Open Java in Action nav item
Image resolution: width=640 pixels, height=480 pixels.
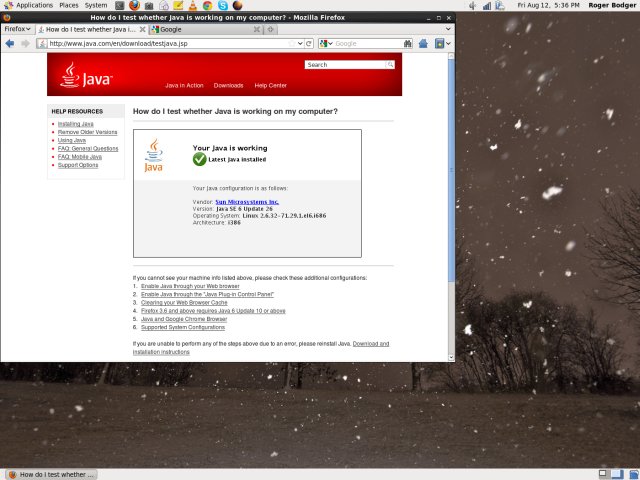tap(184, 85)
